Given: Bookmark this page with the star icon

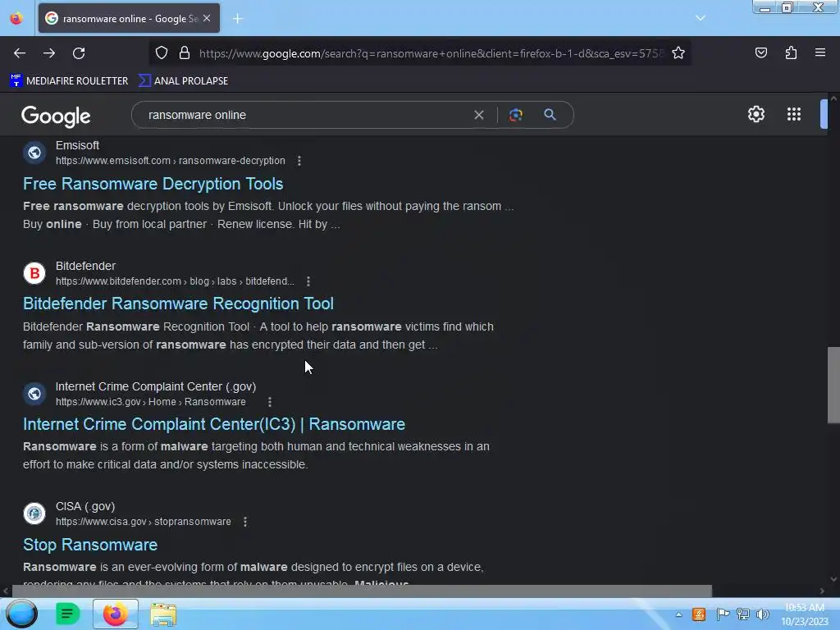Looking at the screenshot, I should coord(678,53).
